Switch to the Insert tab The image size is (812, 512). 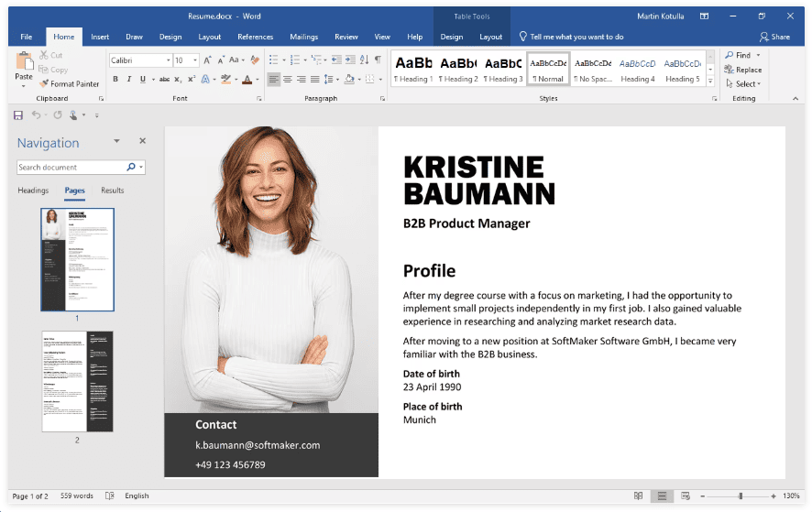[100, 37]
